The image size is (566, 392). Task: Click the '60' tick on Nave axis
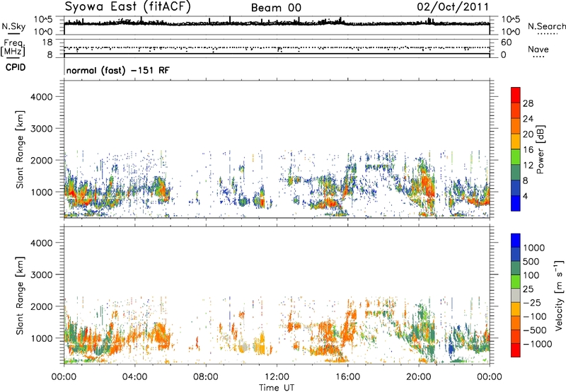[506, 42]
